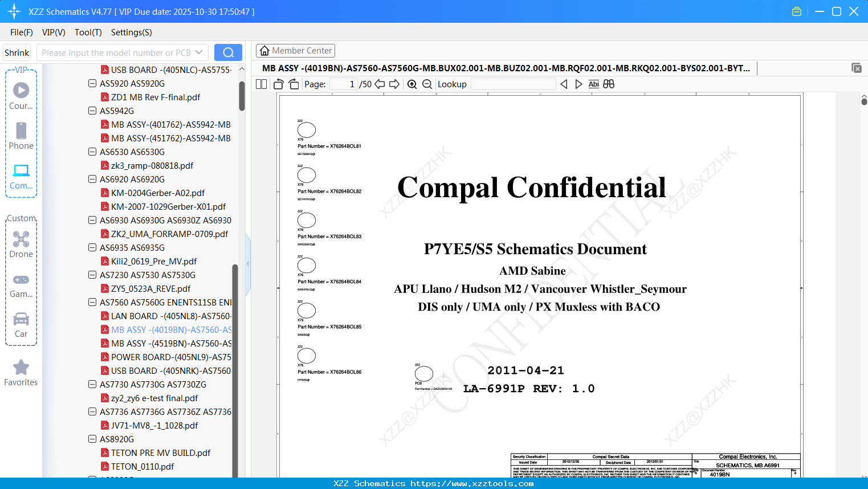Toggle the two-page side-by-side view icon
The image size is (868, 489).
(262, 84)
